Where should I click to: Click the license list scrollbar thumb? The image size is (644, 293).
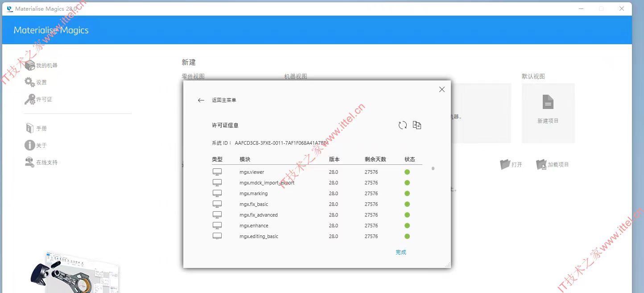[433, 168]
